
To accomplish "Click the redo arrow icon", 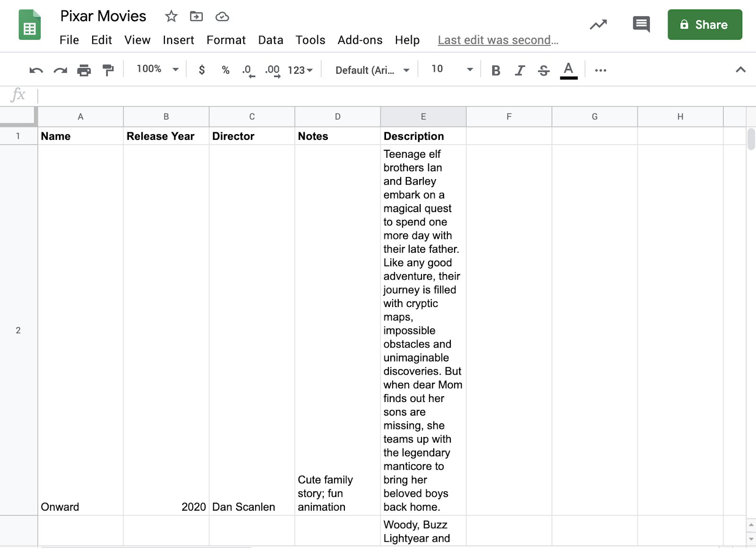I will 60,70.
